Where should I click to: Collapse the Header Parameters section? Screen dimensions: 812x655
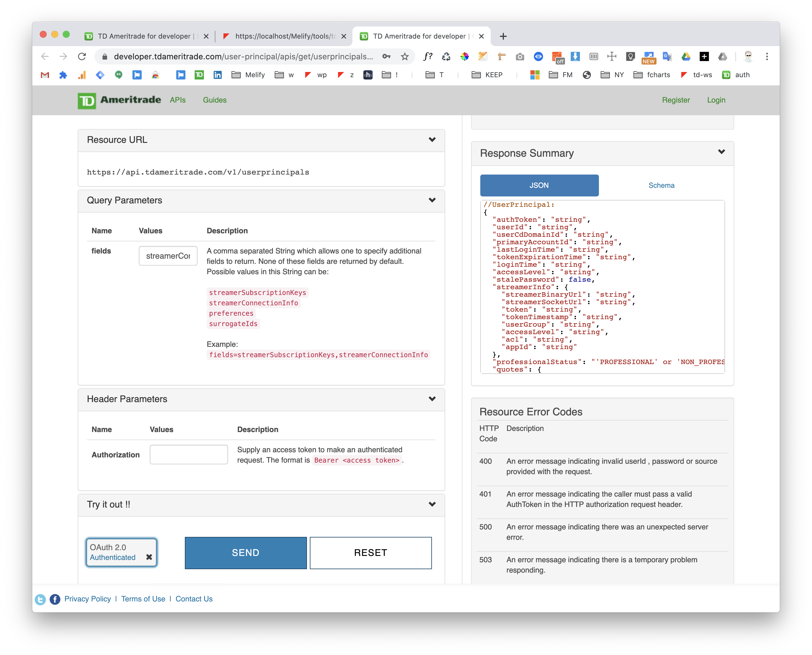click(x=432, y=399)
